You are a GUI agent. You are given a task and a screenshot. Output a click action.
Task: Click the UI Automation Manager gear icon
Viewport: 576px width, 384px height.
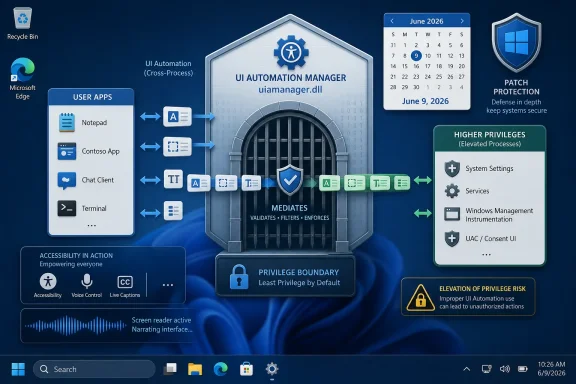pyautogui.click(x=291, y=53)
